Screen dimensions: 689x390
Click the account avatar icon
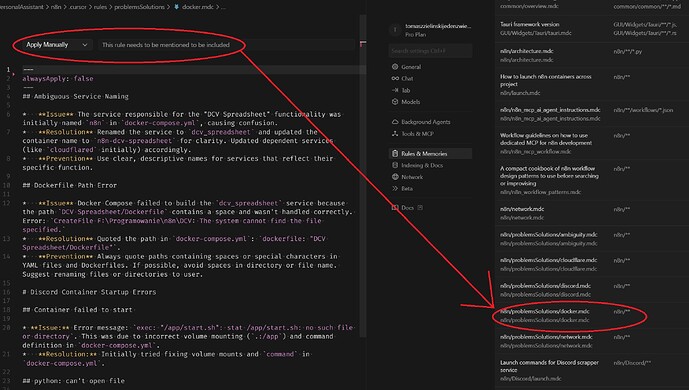(395, 30)
